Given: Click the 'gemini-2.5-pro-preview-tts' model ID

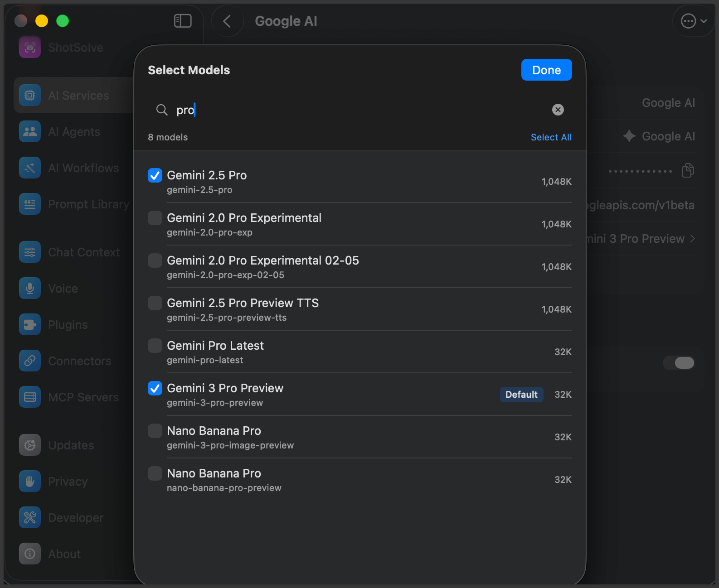Looking at the screenshot, I should click(x=227, y=318).
